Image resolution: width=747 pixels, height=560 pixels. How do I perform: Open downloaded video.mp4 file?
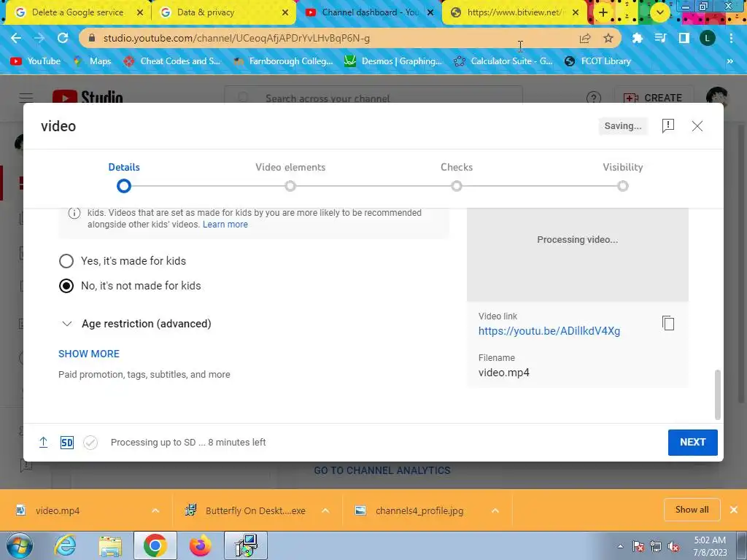(x=57, y=510)
